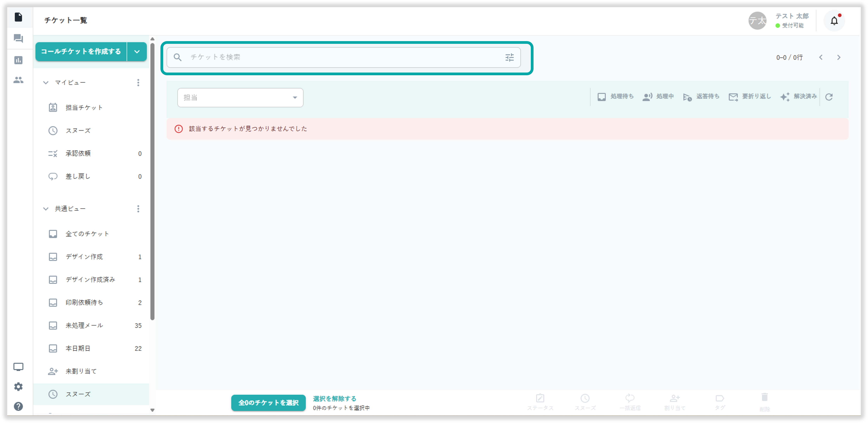Open the reports chart icon in sidebar

(18, 60)
